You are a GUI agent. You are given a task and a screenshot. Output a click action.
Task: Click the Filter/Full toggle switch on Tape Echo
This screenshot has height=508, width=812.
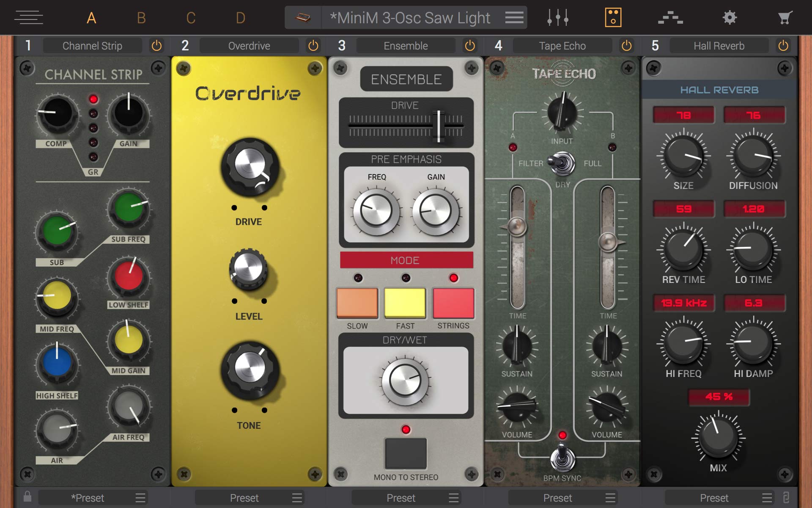pyautogui.click(x=561, y=163)
